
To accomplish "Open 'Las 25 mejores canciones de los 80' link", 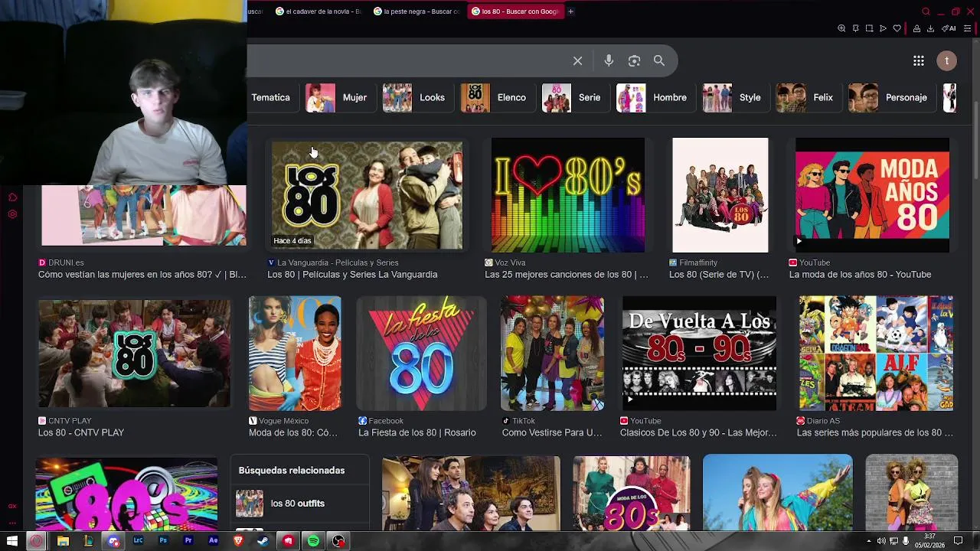I will coord(567,275).
